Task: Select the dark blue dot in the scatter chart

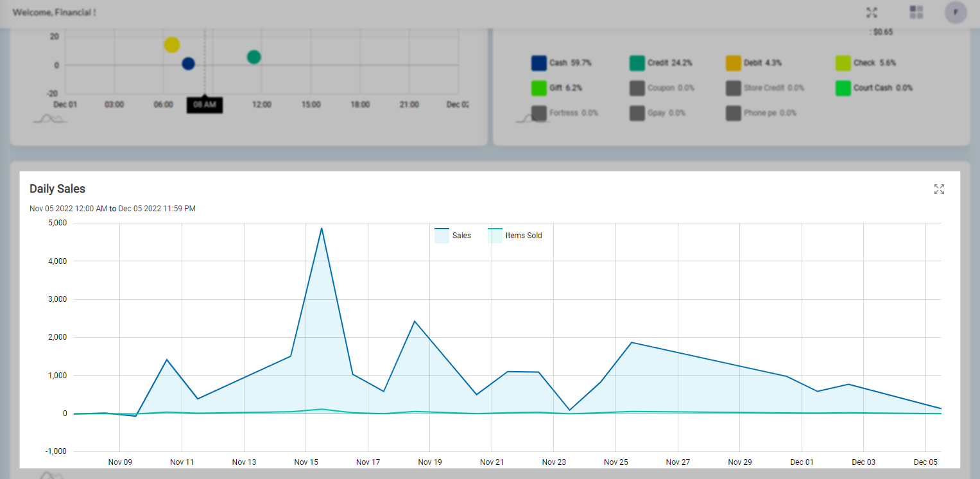Action: coord(188,64)
